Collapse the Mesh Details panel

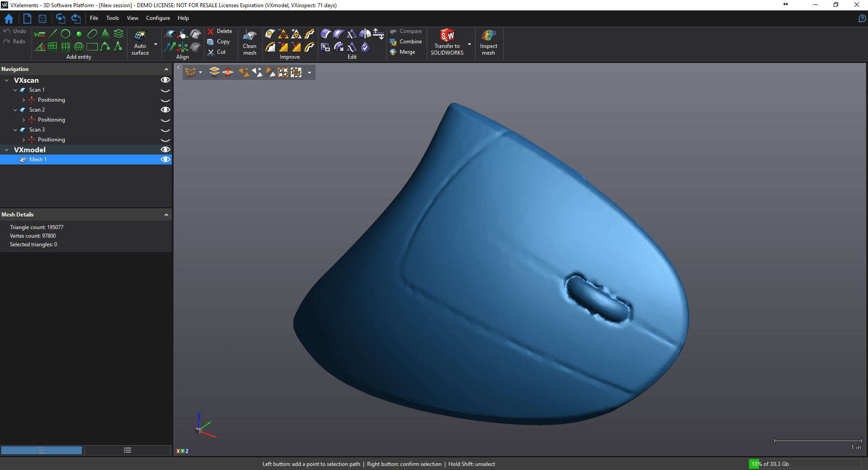(x=166, y=215)
